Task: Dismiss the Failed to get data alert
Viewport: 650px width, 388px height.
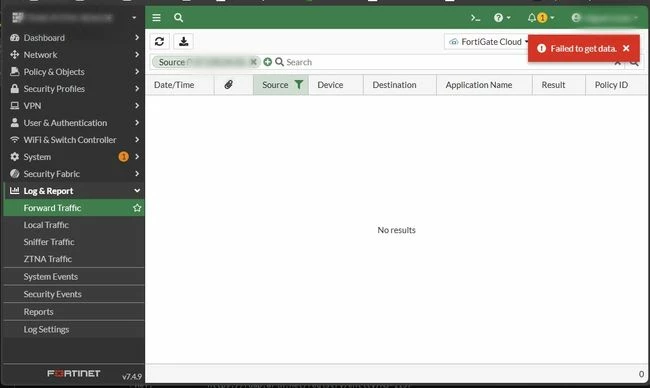Action: [x=626, y=48]
